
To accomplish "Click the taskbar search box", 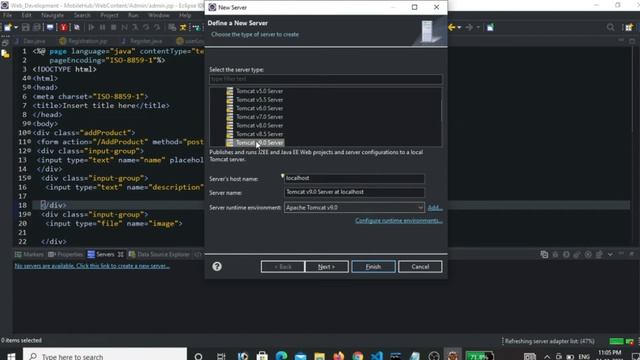I will [x=105, y=355].
